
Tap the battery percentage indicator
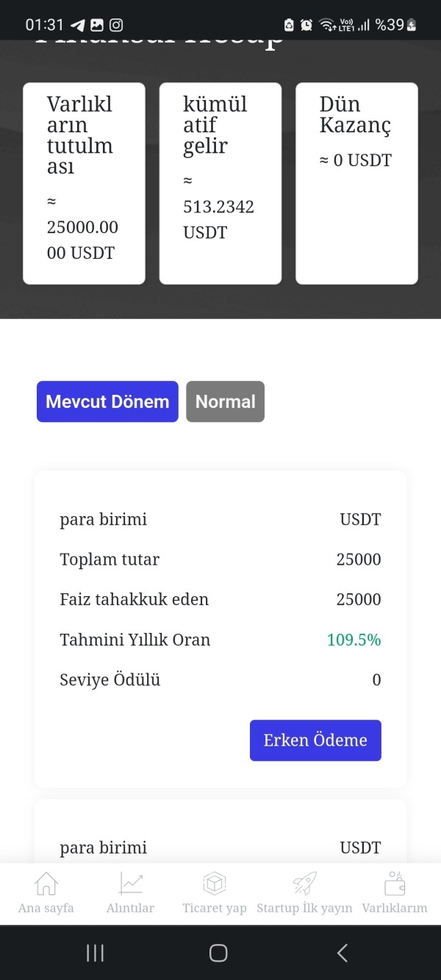tap(390, 25)
